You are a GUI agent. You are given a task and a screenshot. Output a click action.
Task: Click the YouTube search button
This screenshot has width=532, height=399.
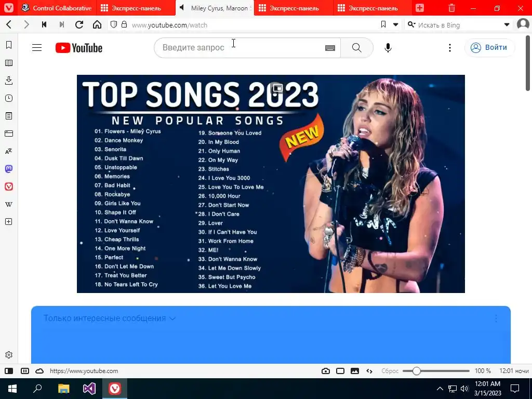click(356, 48)
